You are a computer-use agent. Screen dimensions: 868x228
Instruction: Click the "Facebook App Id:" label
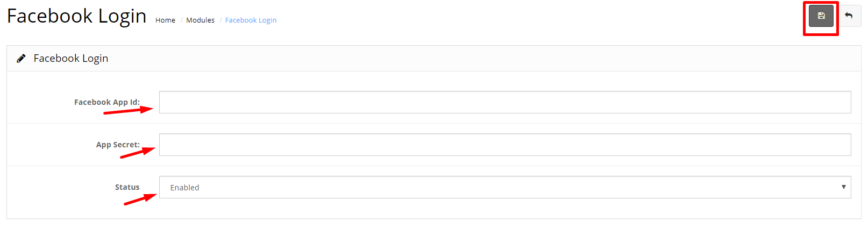(107, 102)
